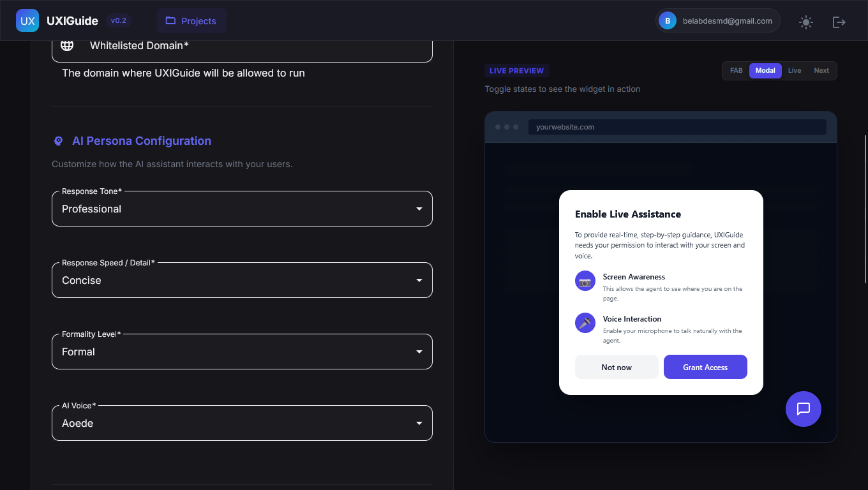Click the UX logo icon

coord(27,20)
